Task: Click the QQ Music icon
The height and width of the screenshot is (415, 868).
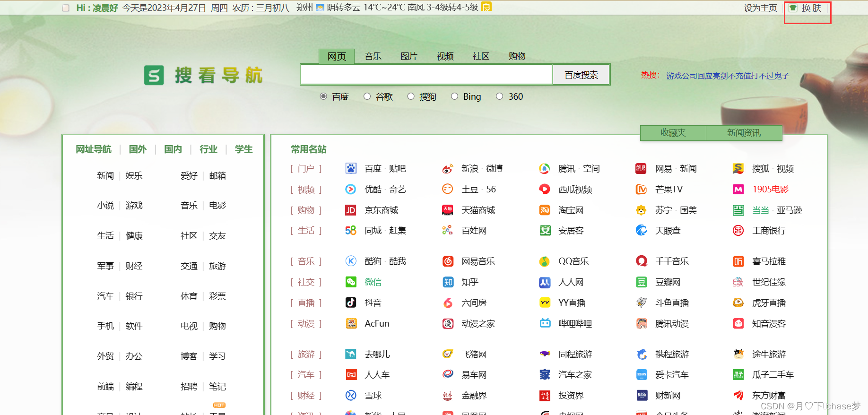Action: point(545,261)
